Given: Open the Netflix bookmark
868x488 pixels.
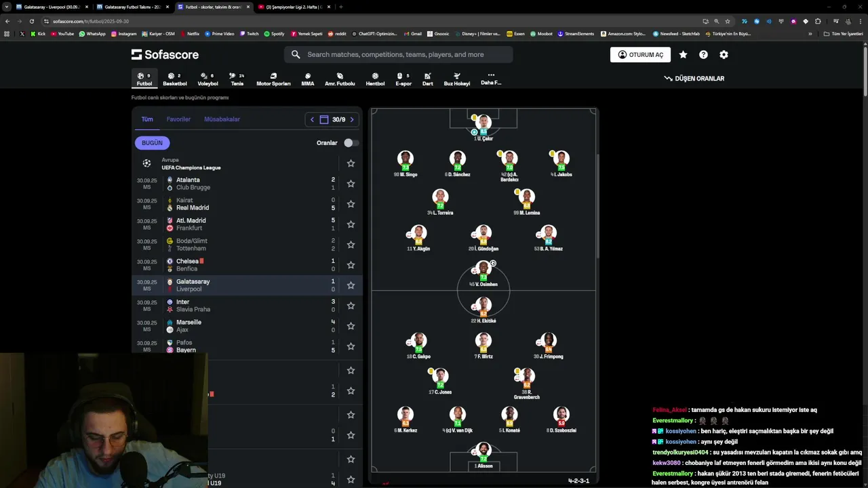Looking at the screenshot, I should pos(189,33).
